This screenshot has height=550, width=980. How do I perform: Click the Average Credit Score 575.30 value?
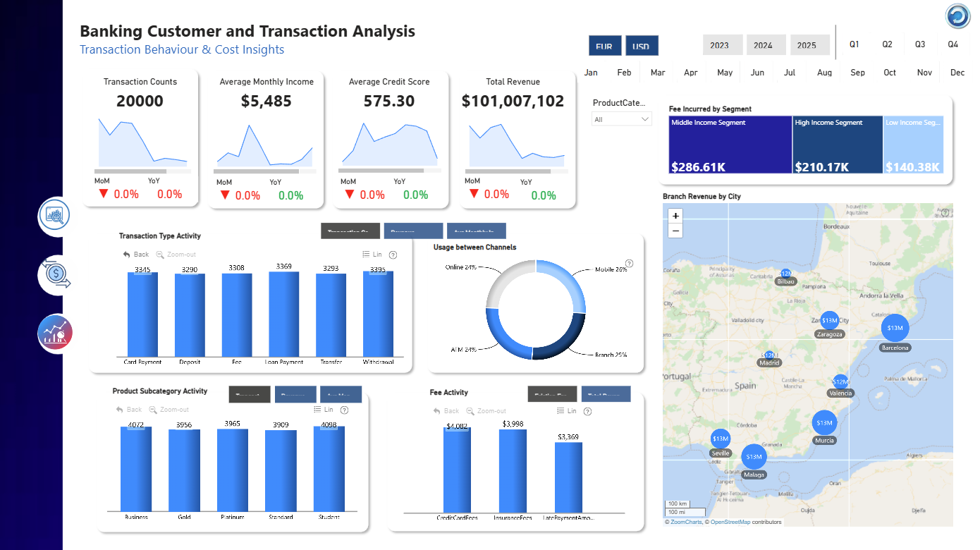coord(389,102)
